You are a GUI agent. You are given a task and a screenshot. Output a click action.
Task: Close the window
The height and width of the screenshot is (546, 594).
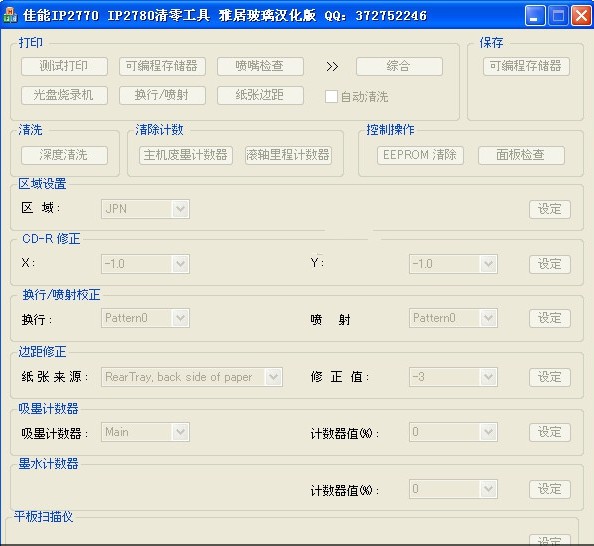tap(581, 16)
